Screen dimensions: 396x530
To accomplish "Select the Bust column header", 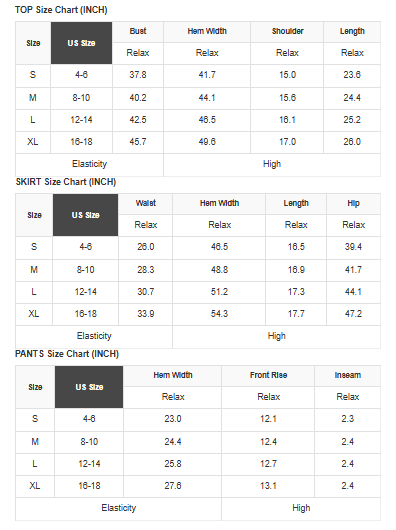I will click(138, 31).
